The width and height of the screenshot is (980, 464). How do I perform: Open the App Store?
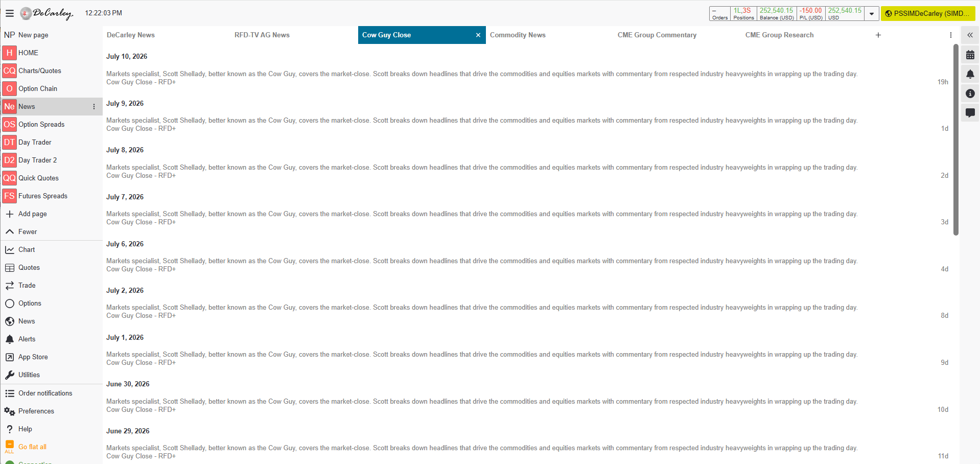pos(52,357)
